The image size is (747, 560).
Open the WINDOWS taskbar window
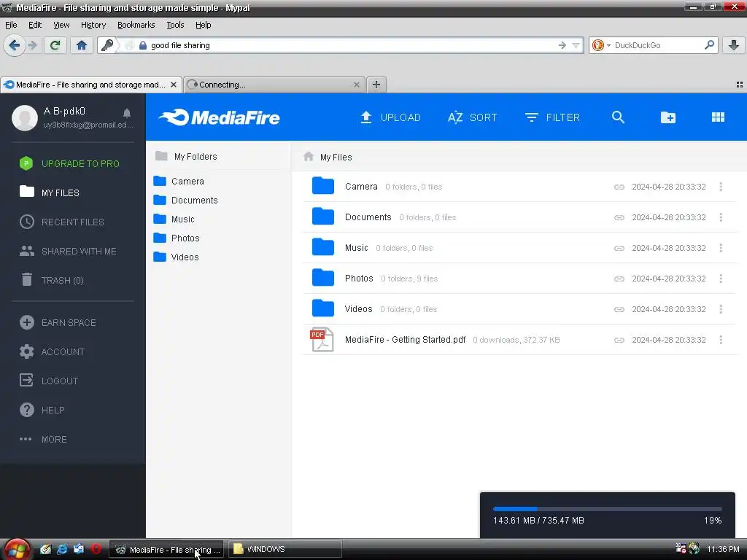tap(285, 549)
